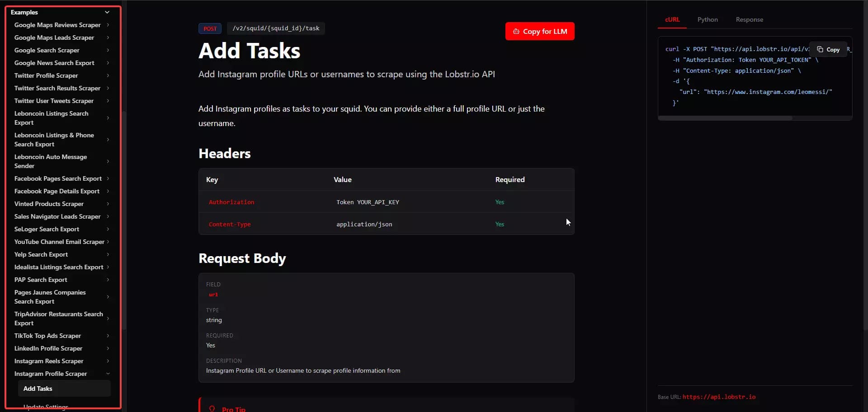This screenshot has height=412, width=868.
Task: Expand Instagram Reels Scraper chevron
Action: (x=108, y=361)
